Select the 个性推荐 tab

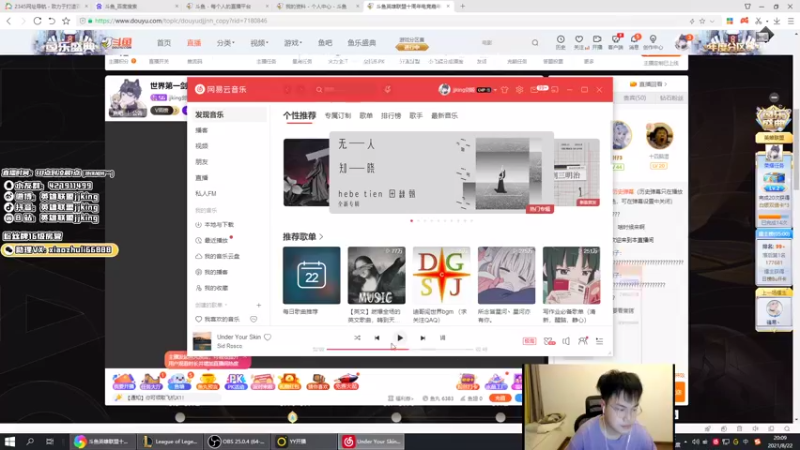tap(299, 116)
